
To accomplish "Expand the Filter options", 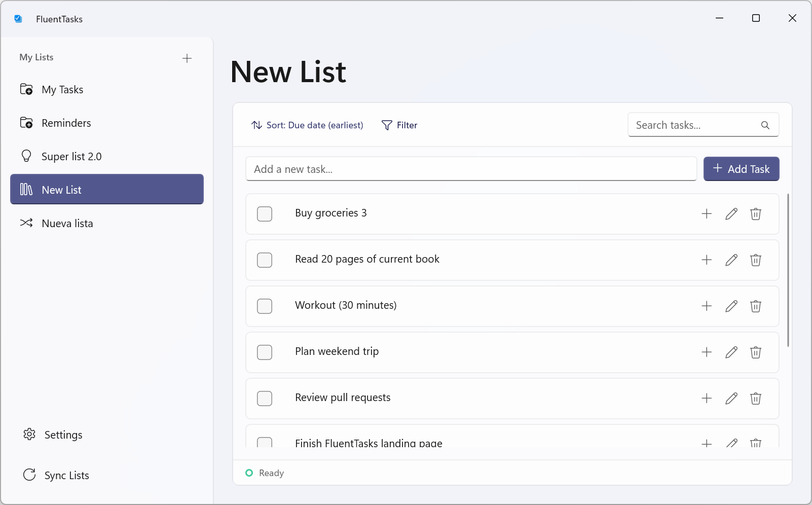I will (x=399, y=125).
